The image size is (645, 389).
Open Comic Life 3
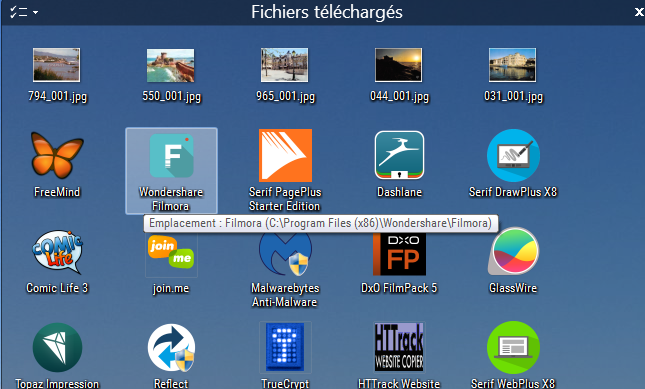point(57,252)
